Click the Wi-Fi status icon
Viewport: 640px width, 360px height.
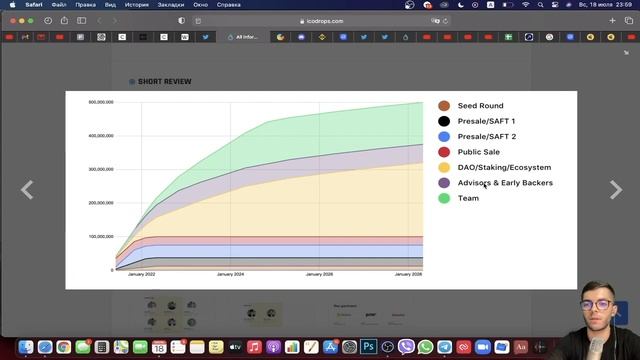(526, 5)
